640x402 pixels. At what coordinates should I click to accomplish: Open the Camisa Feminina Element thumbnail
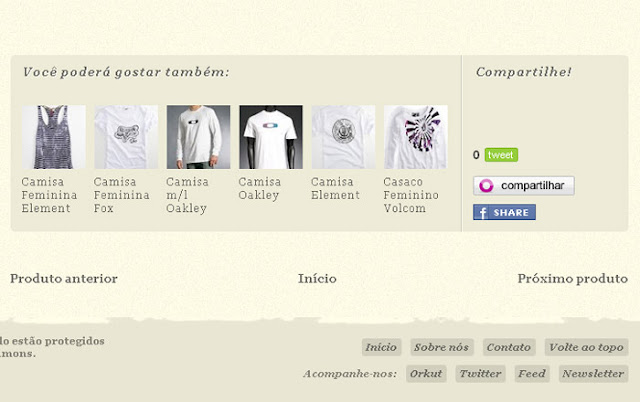click(x=54, y=137)
